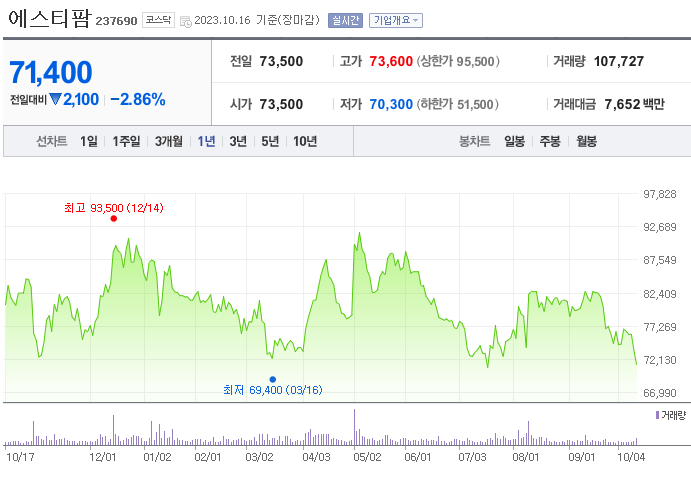The height and width of the screenshot is (479, 691).
Task: Click the 고가 value 73,600
Action: pyautogui.click(x=391, y=61)
